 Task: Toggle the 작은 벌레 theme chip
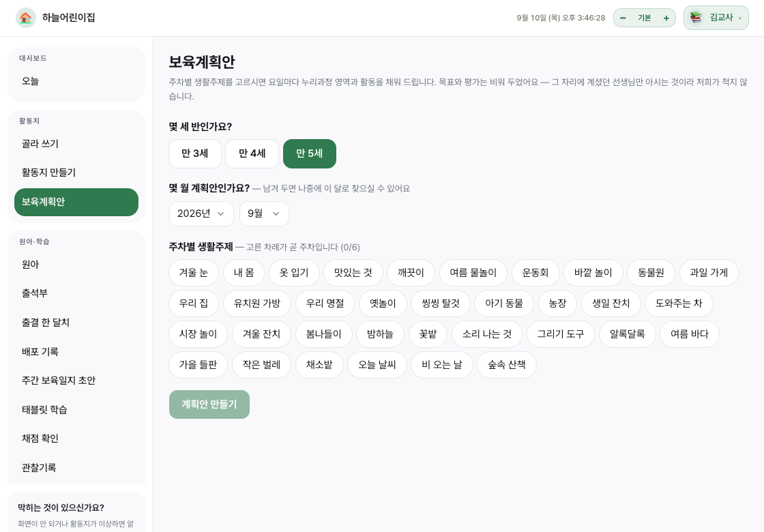[x=262, y=365]
